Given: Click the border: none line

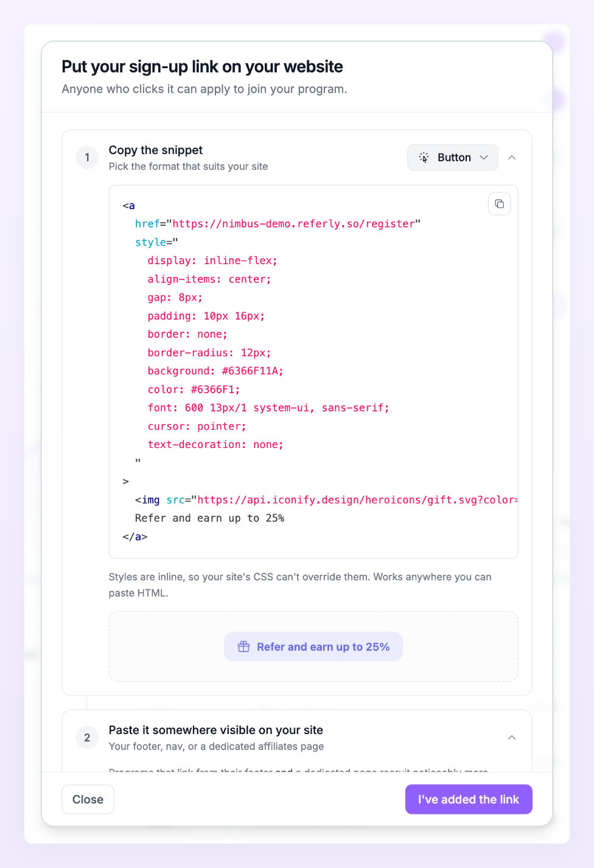Looking at the screenshot, I should click(187, 334).
